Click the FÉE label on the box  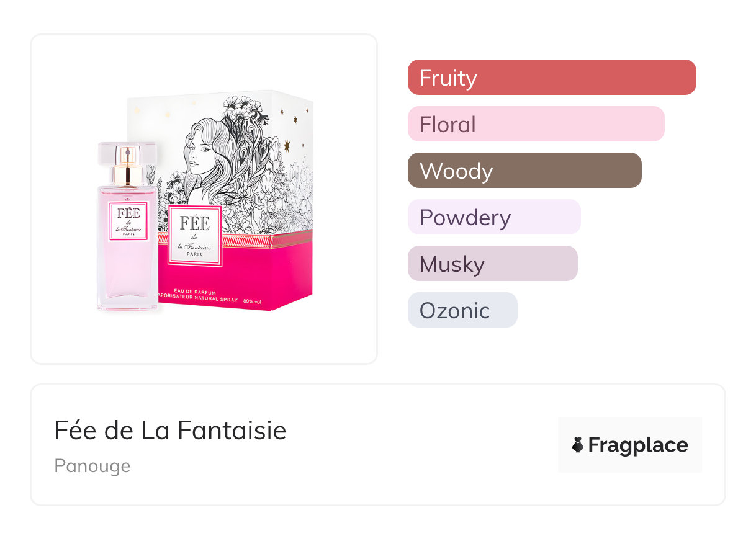coord(194,236)
